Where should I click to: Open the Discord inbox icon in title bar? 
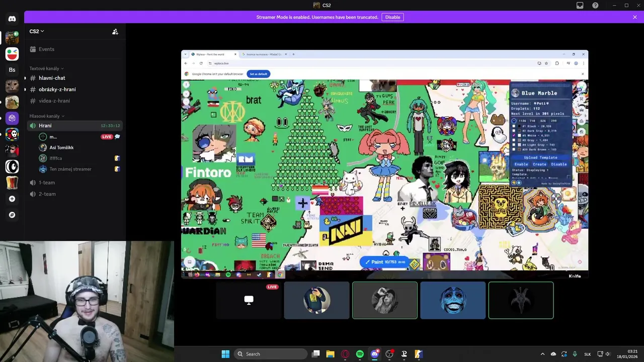(580, 6)
